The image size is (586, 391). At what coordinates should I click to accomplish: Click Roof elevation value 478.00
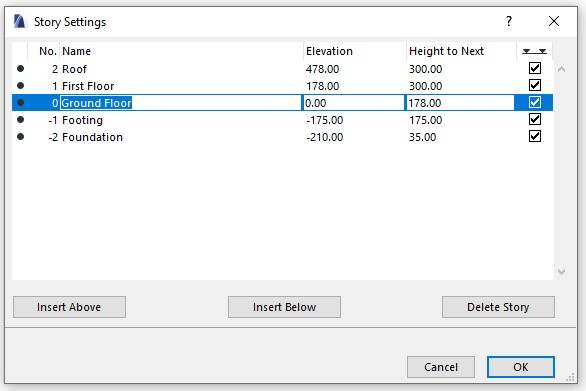[323, 69]
